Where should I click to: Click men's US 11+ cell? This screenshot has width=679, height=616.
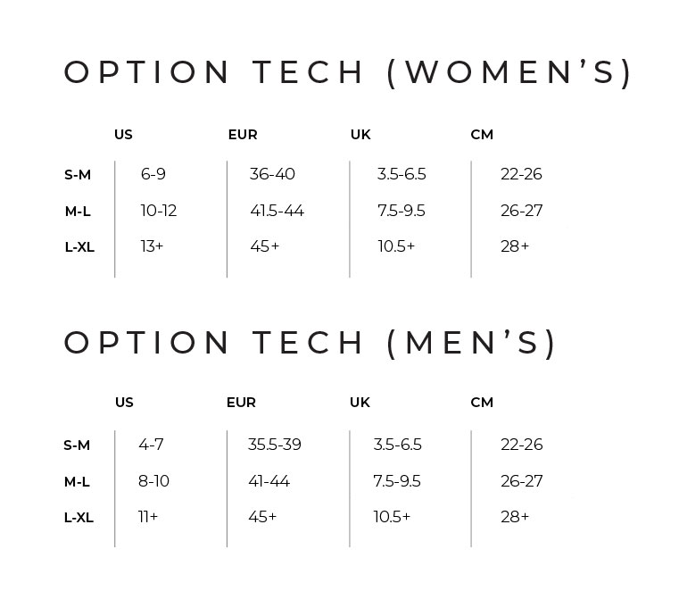tap(148, 517)
